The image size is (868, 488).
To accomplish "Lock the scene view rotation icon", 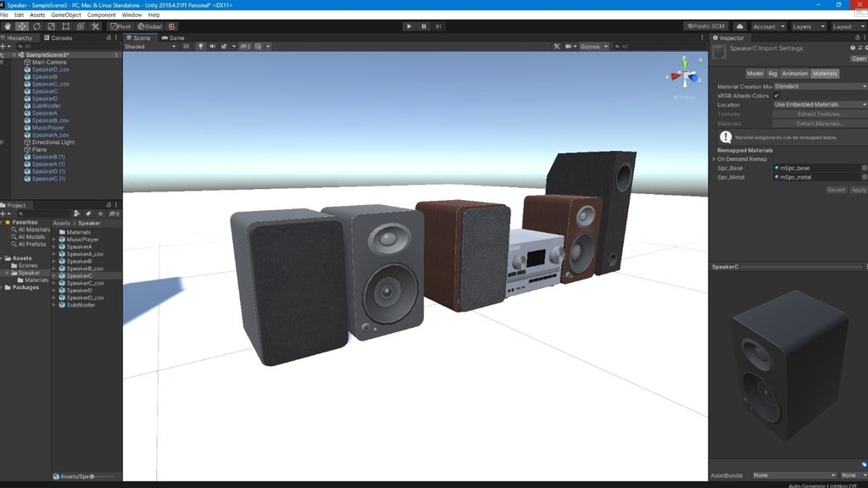I will coord(700,58).
